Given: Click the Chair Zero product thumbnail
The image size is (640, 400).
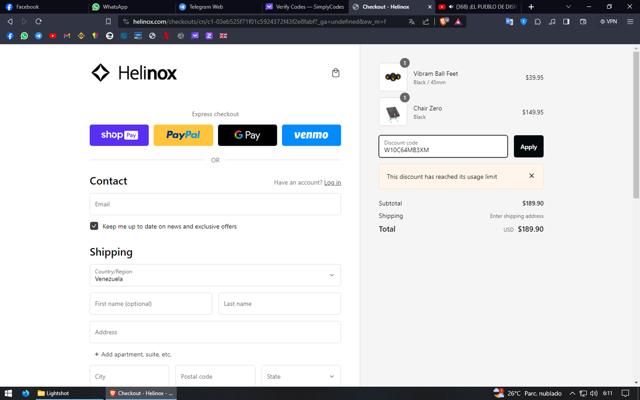Looking at the screenshot, I should click(x=393, y=112).
